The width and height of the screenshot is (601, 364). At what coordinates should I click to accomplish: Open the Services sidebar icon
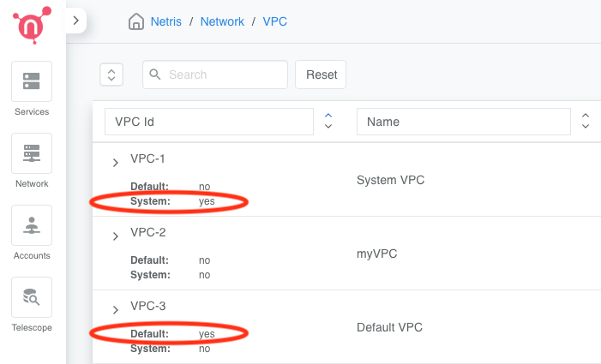tap(32, 81)
